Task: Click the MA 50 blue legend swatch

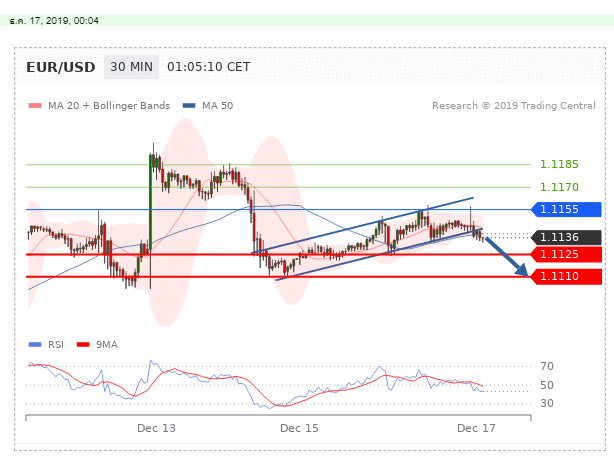Action: [x=189, y=106]
